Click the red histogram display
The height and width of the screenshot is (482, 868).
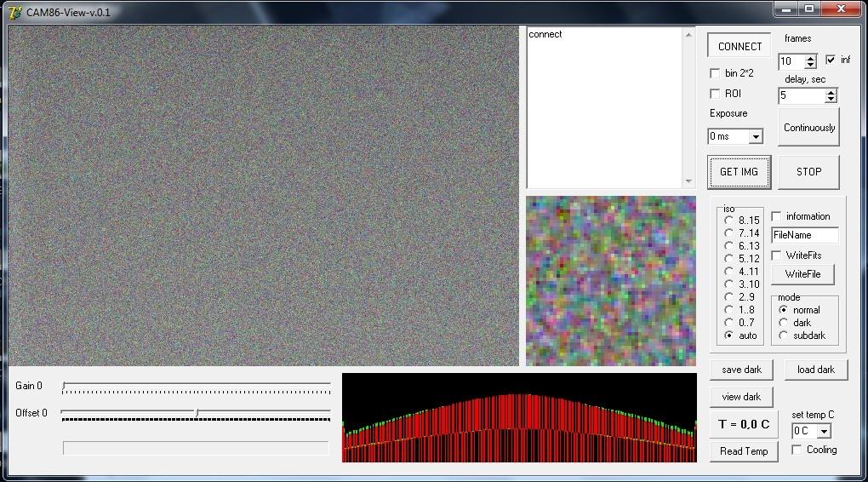click(x=519, y=417)
